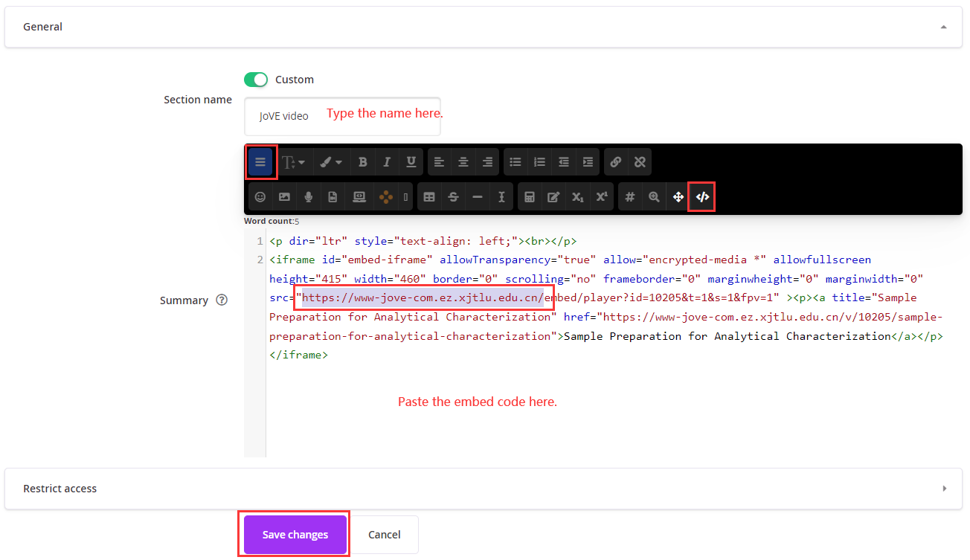Apply strikethrough formatting
This screenshot has width=970, height=560.
click(x=453, y=197)
